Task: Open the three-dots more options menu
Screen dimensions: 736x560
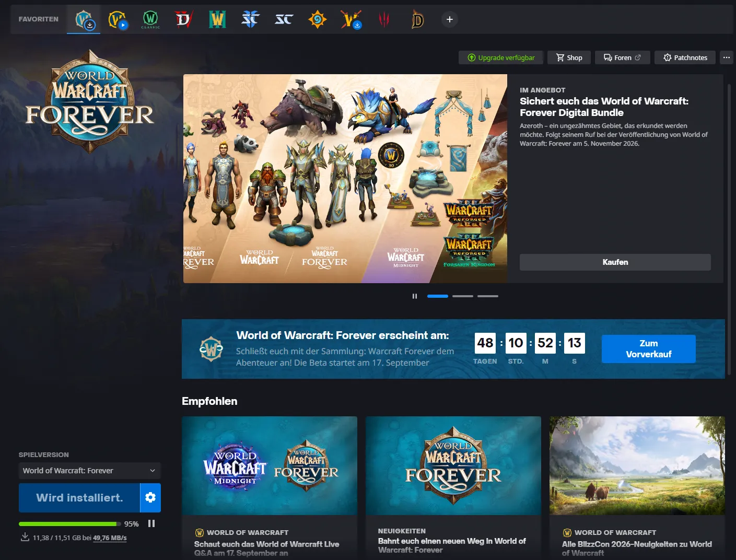Action: click(727, 57)
